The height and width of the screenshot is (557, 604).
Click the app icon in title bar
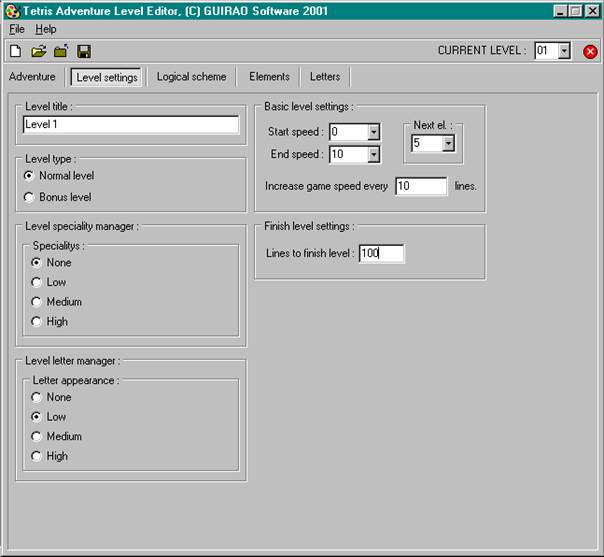tap(12, 11)
